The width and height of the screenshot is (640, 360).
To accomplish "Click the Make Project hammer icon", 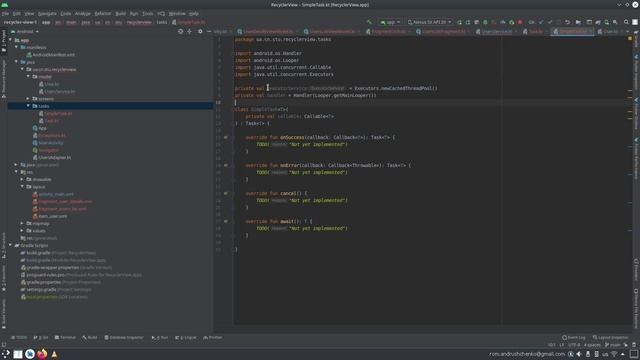I will pyautogui.click(x=369, y=22).
